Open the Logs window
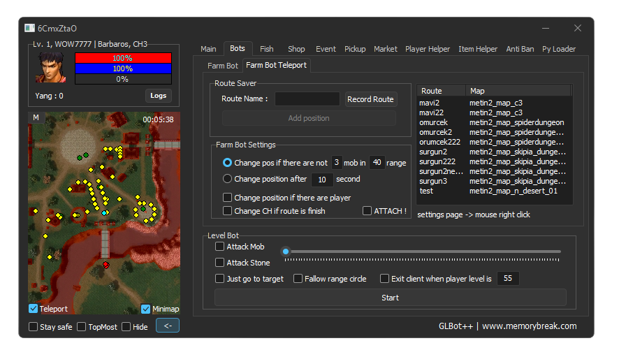 pos(159,96)
